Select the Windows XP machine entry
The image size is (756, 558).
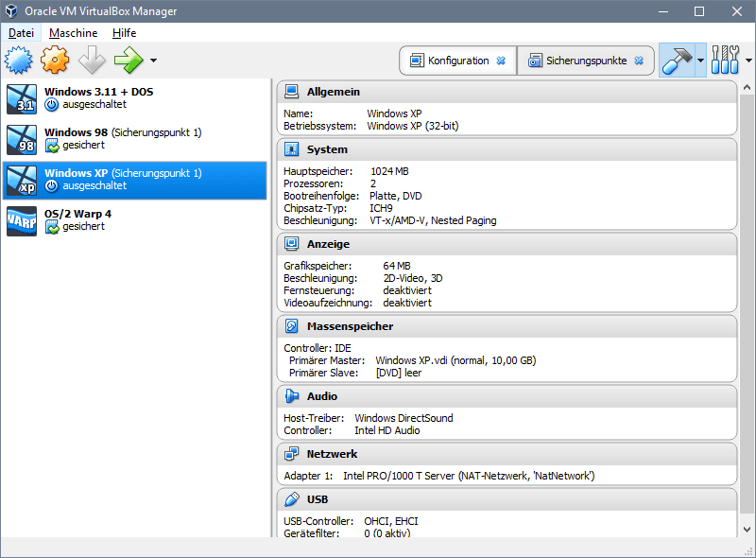click(134, 180)
